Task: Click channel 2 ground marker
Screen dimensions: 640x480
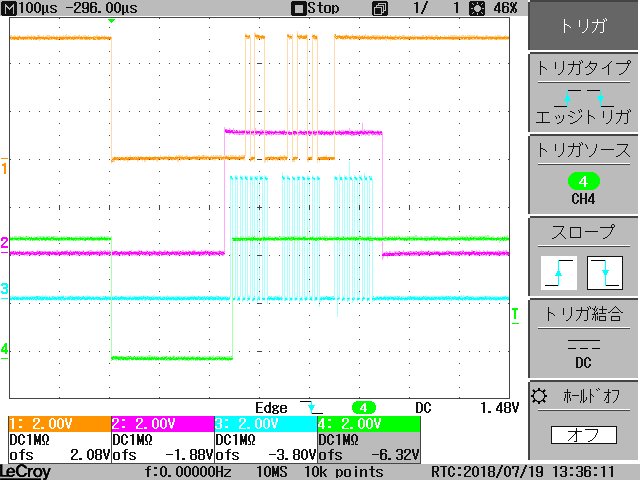Action: (x=4, y=244)
